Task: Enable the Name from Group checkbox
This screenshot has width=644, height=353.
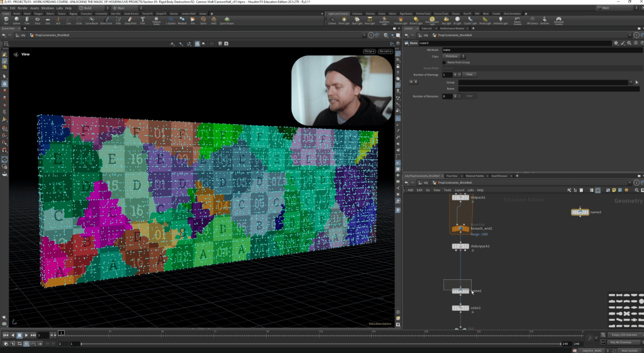Action: click(444, 62)
